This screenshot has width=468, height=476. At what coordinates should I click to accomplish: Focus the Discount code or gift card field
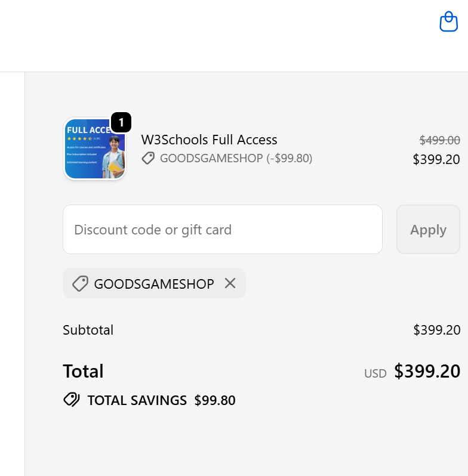pyautogui.click(x=222, y=230)
